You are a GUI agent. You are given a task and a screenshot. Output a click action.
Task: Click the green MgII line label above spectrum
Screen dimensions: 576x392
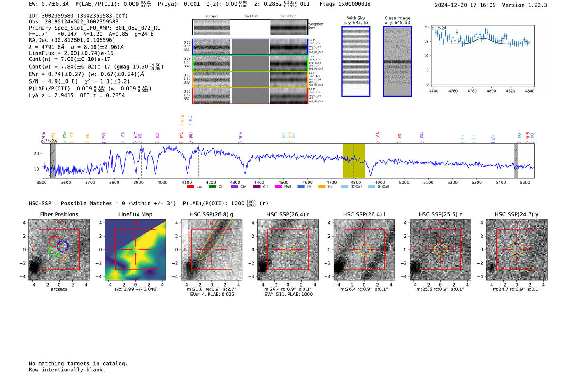[64, 136]
